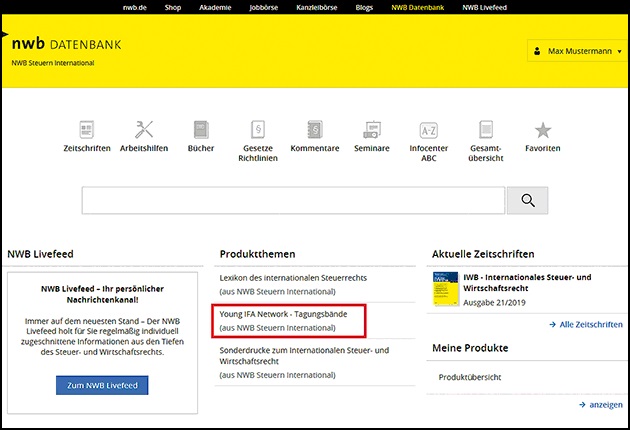Open Arbeitshilfen tools icon

143,130
